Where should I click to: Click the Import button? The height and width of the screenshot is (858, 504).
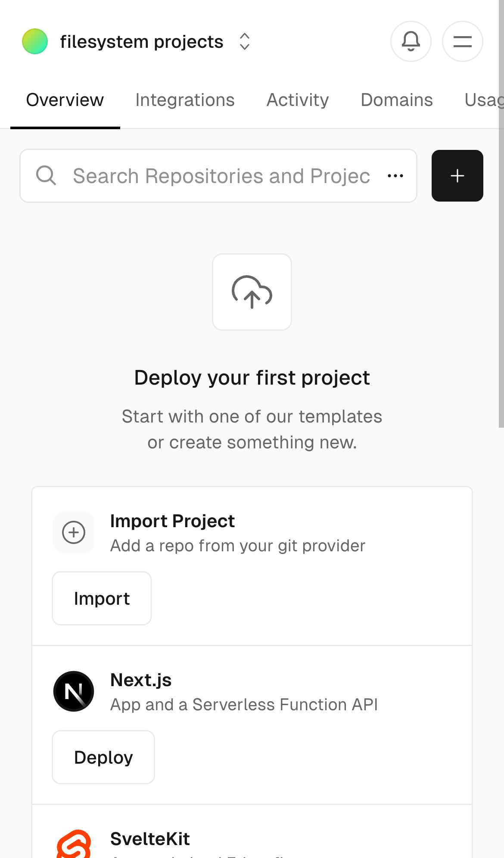[102, 598]
